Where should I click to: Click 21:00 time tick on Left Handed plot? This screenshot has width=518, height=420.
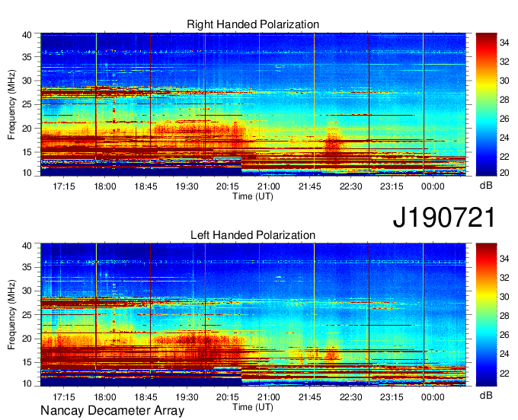coord(269,397)
